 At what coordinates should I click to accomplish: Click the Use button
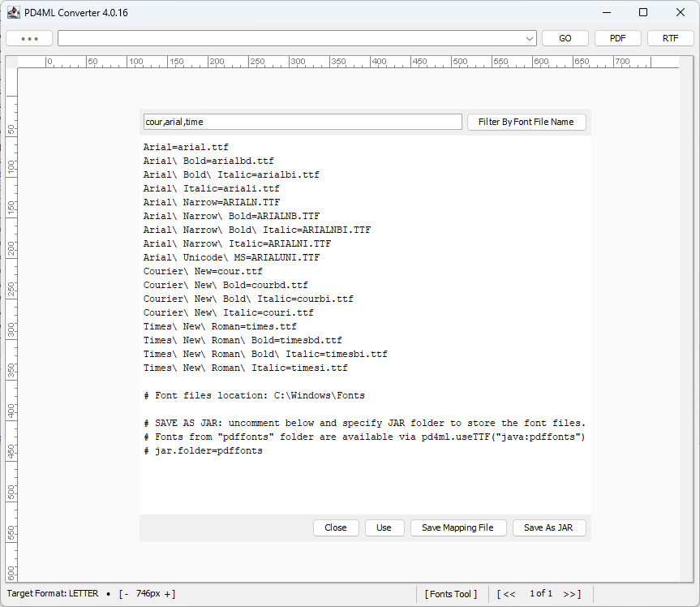384,528
